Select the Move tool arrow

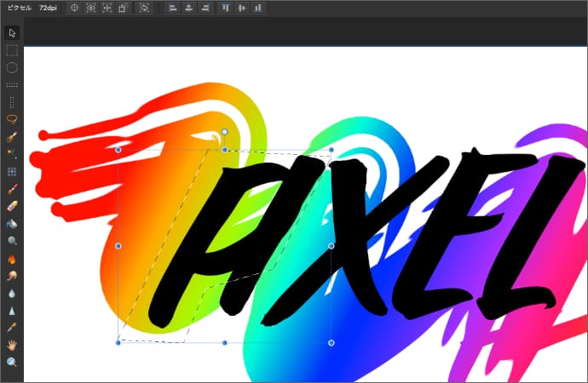point(12,33)
